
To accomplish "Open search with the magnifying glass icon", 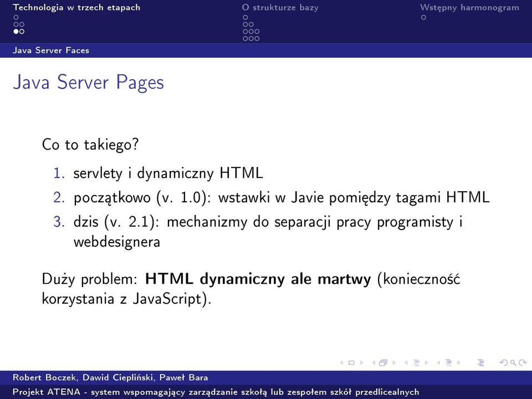I will point(513,362).
